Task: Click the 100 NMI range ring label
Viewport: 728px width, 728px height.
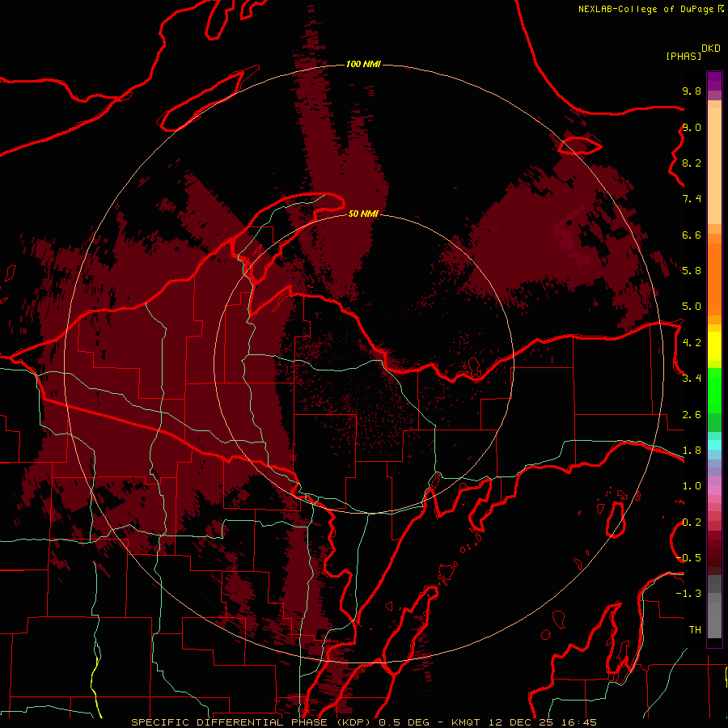Action: [363, 64]
